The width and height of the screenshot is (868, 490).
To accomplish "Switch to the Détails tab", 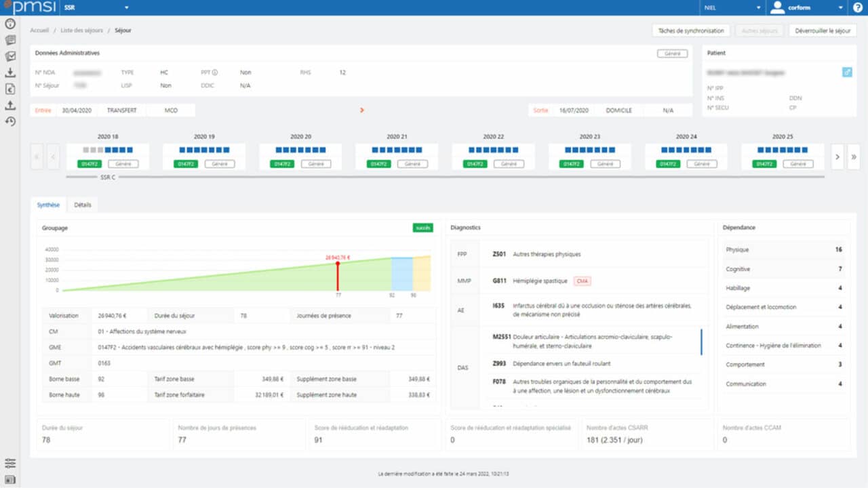I will coord(82,205).
